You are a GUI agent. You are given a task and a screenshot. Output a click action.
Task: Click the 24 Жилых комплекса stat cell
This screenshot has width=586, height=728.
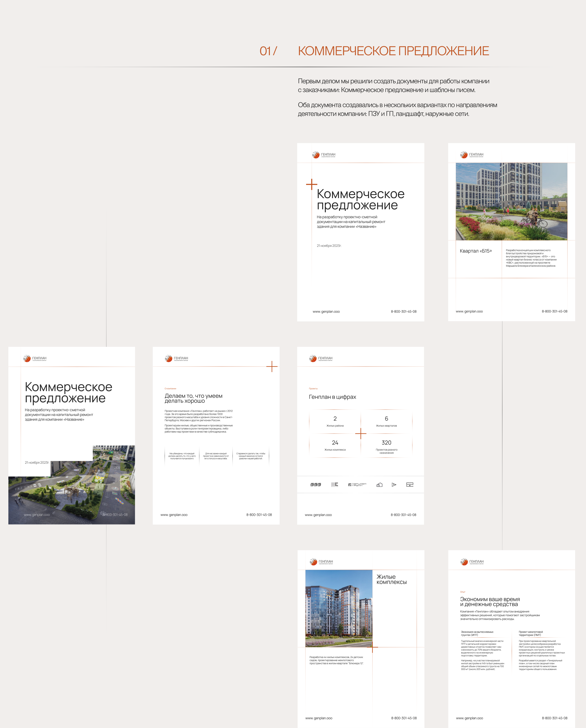(x=335, y=445)
